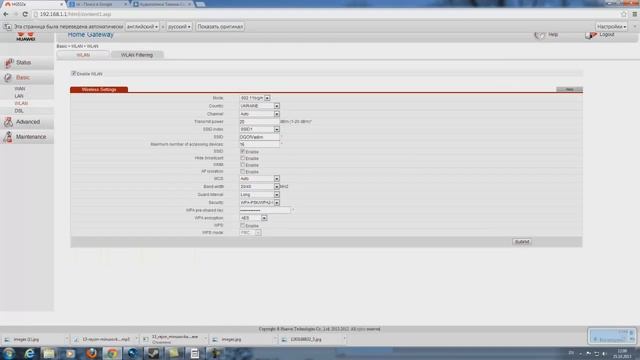Open the Country dropdown
Image resolution: width=640 pixels, height=360 pixels.
coord(260,106)
